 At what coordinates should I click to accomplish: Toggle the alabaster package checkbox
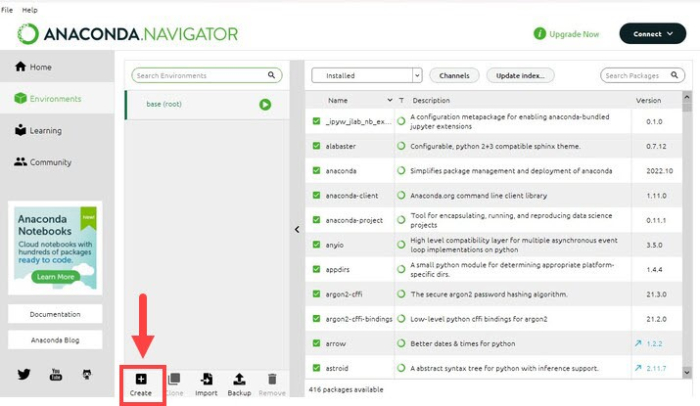point(317,146)
